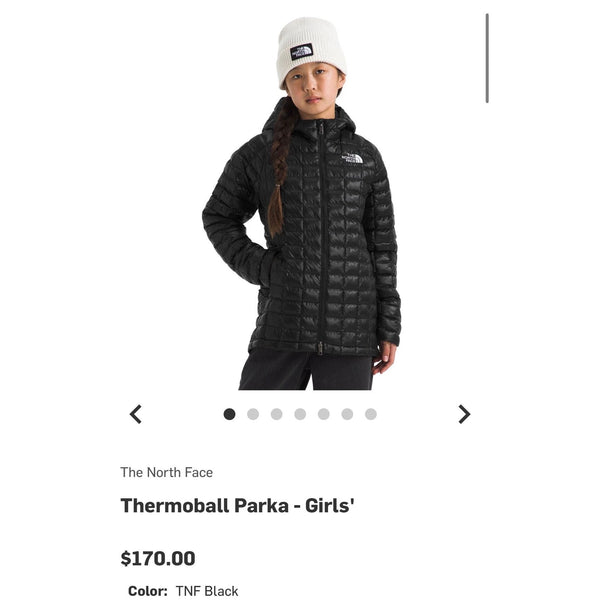Click the white beanie logo patch
This screenshot has width=600, height=600.
click(302, 52)
